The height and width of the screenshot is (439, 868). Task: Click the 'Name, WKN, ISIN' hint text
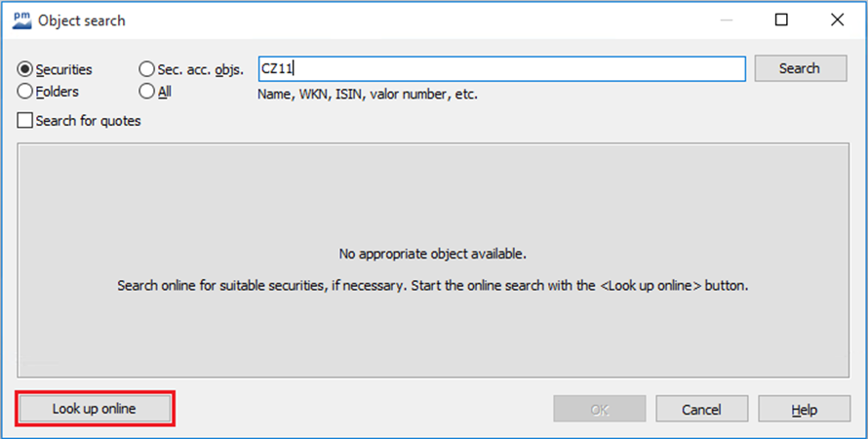point(367,95)
